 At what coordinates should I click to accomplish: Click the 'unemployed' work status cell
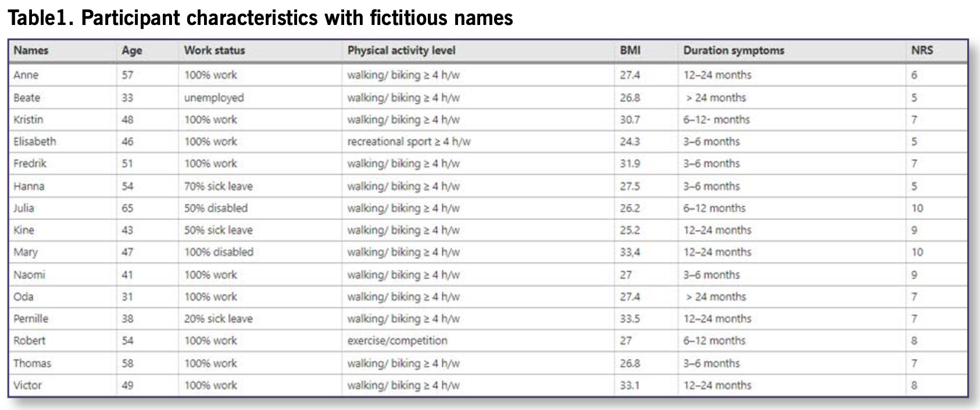pos(214,98)
